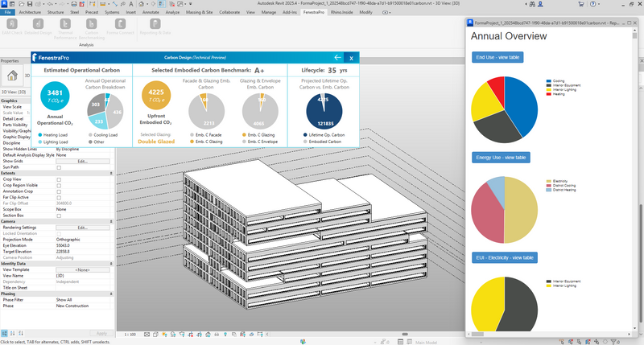Toggle the Far Clip Active checkbox
The height and width of the screenshot is (345, 644).
click(x=59, y=197)
